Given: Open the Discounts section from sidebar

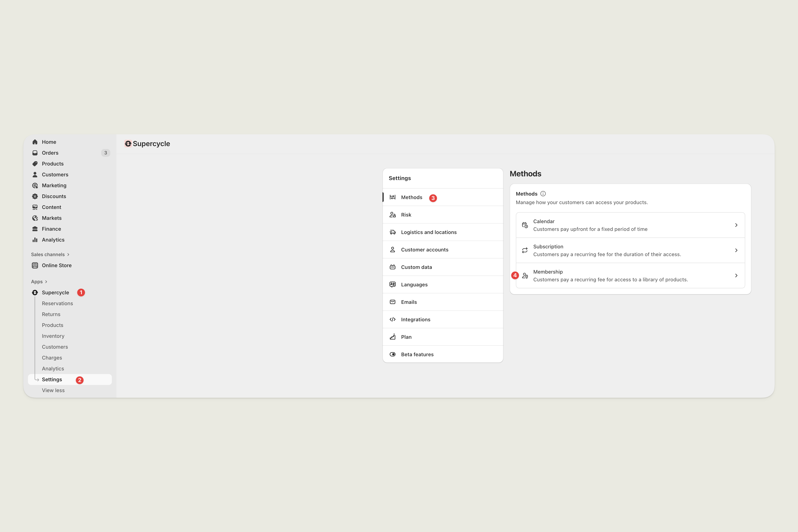Looking at the screenshot, I should point(54,196).
